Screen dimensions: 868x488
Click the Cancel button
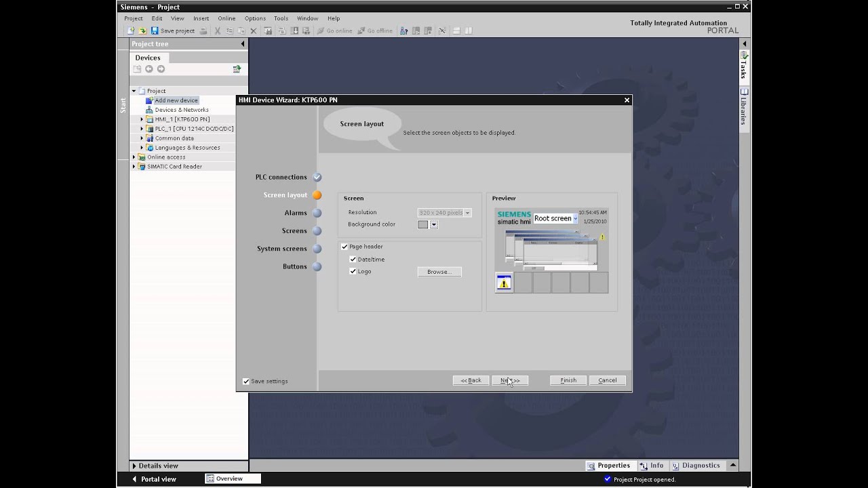tap(608, 380)
